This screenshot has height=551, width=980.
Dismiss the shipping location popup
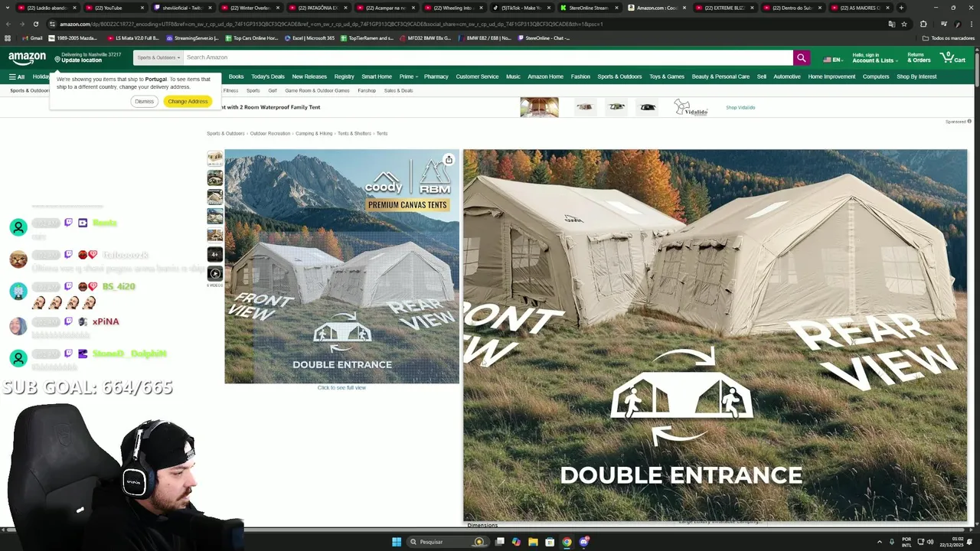(x=144, y=101)
